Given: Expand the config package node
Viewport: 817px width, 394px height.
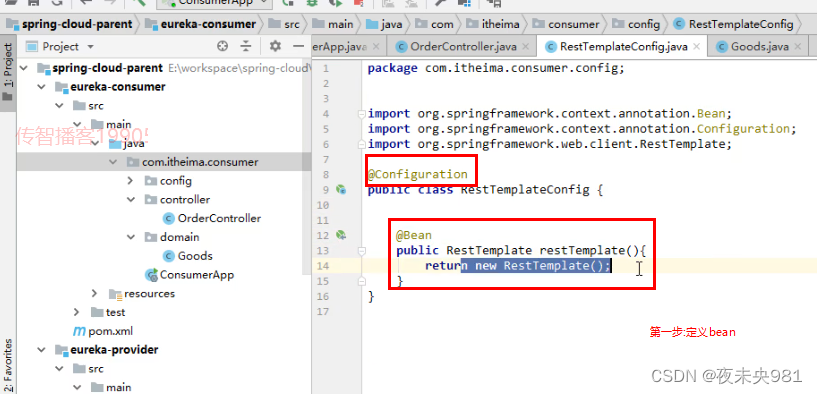Looking at the screenshot, I should pos(131,181).
